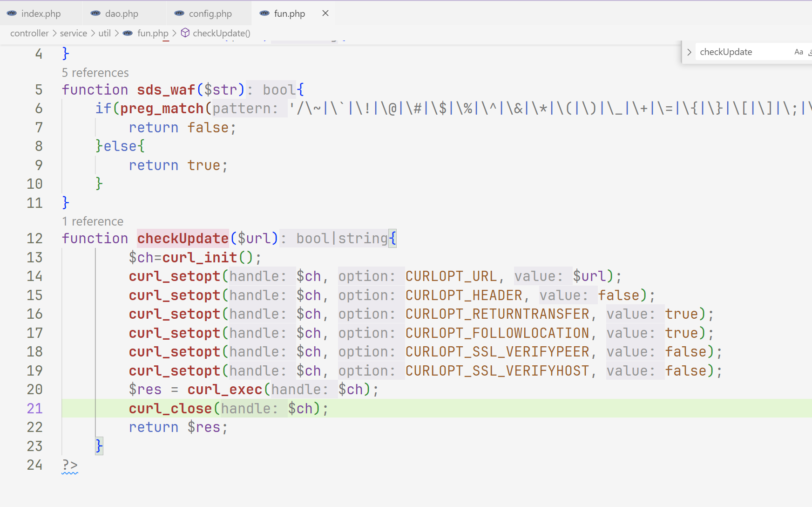812x507 pixels.
Task: Open the checkUpdate() symbol breadcrumb
Action: click(222, 33)
